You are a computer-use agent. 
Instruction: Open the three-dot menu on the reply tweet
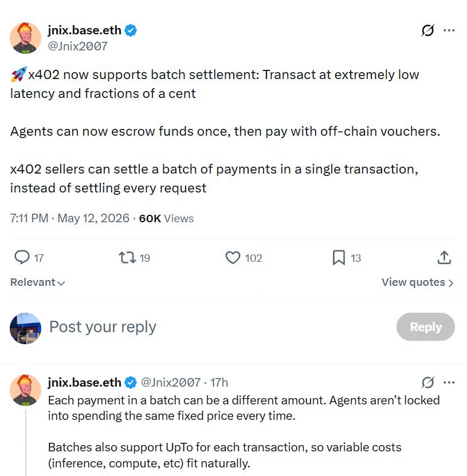[449, 383]
